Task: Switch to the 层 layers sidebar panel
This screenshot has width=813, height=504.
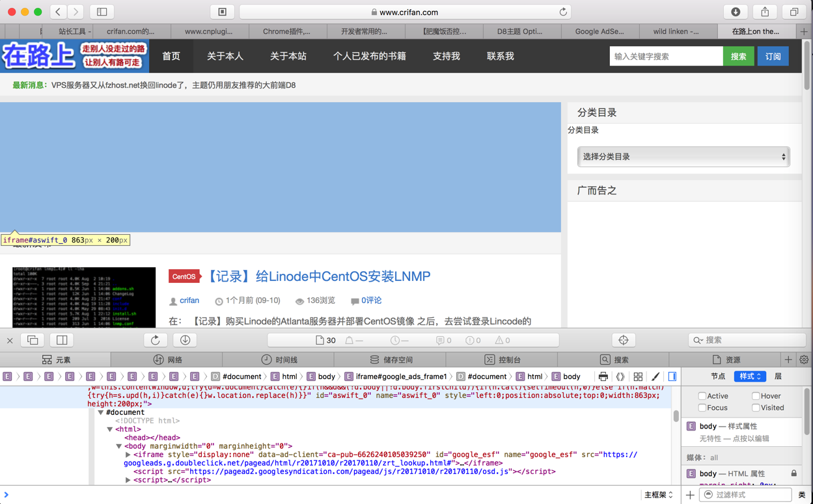Action: [778, 377]
